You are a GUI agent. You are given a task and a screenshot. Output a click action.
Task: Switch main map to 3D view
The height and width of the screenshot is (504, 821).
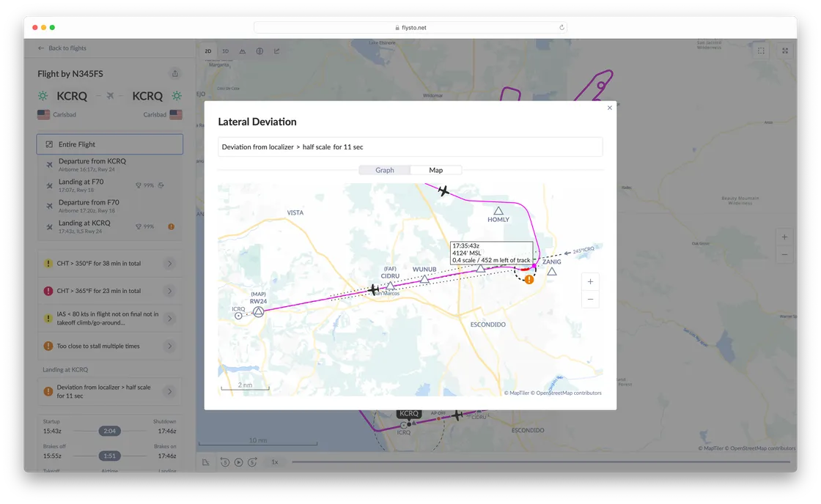tap(226, 51)
